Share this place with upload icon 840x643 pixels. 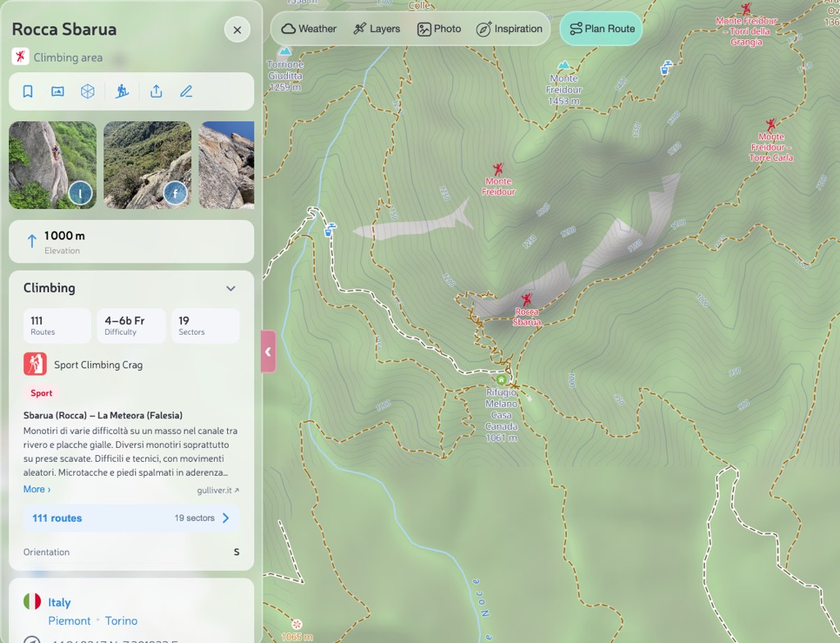click(x=156, y=92)
